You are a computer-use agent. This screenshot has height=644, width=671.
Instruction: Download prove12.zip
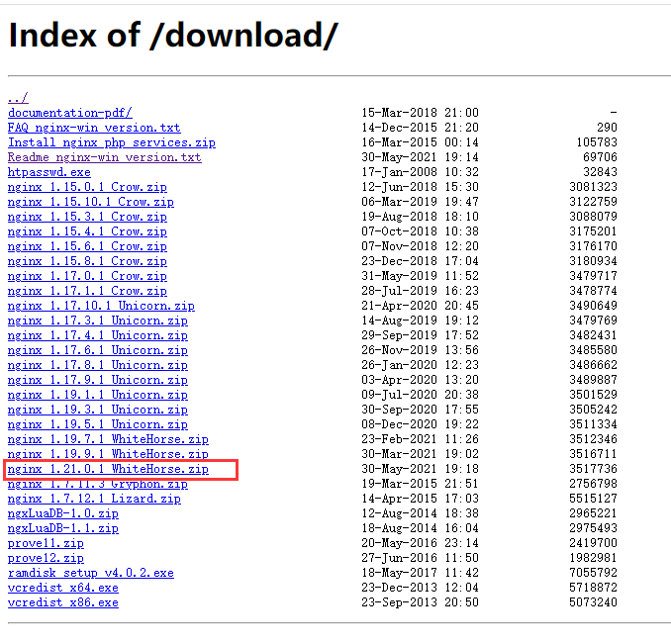(x=46, y=558)
